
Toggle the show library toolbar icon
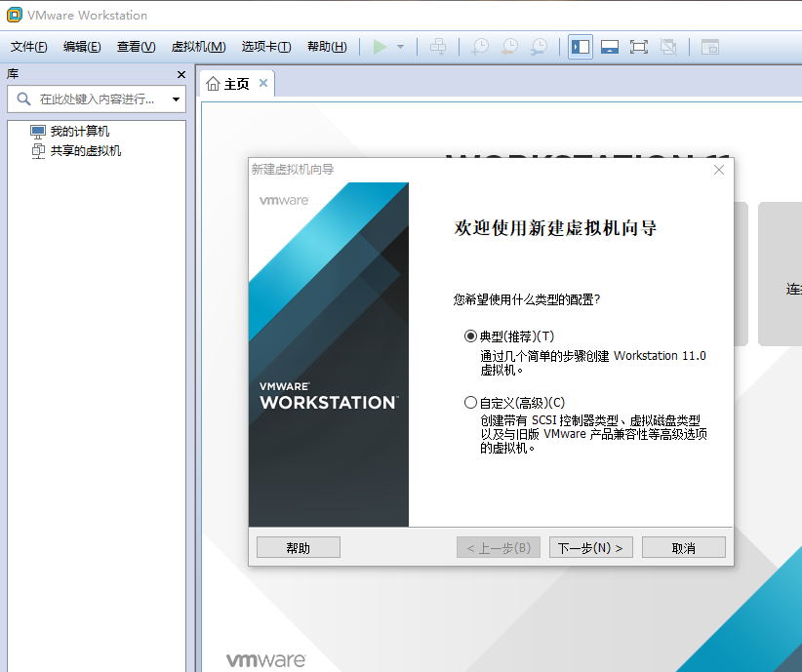581,47
